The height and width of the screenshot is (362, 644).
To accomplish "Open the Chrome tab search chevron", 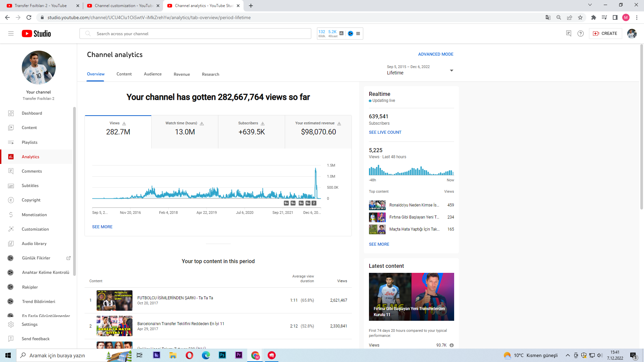I will point(590,5).
